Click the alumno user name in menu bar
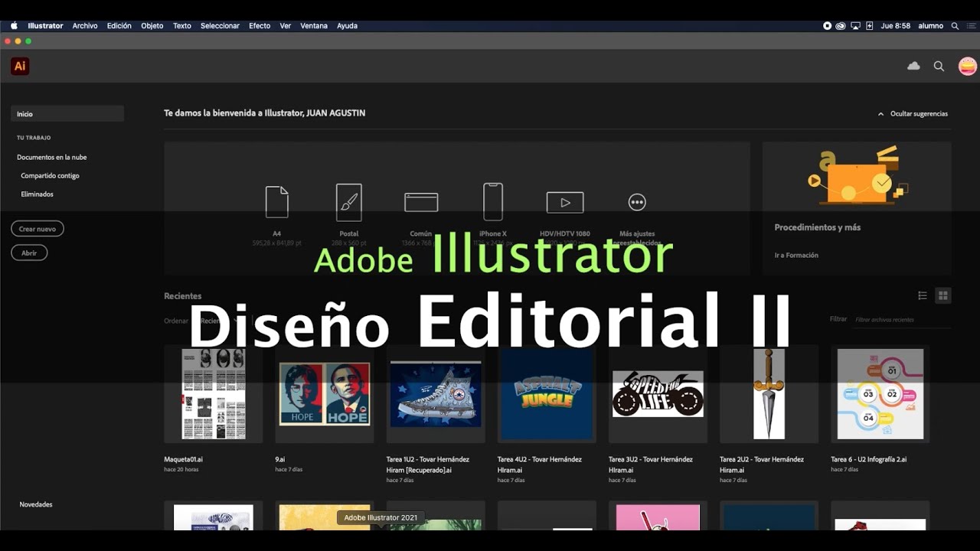The width and height of the screenshot is (980, 551). click(931, 25)
